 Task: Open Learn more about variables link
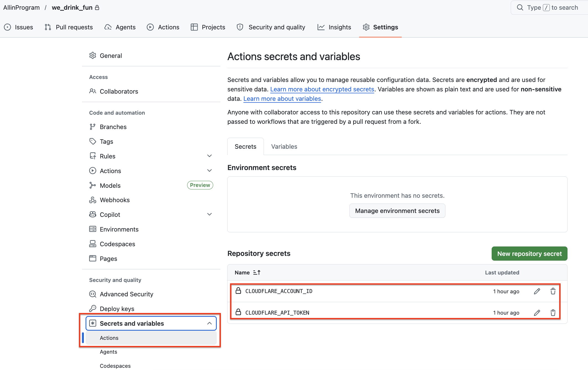(282, 99)
